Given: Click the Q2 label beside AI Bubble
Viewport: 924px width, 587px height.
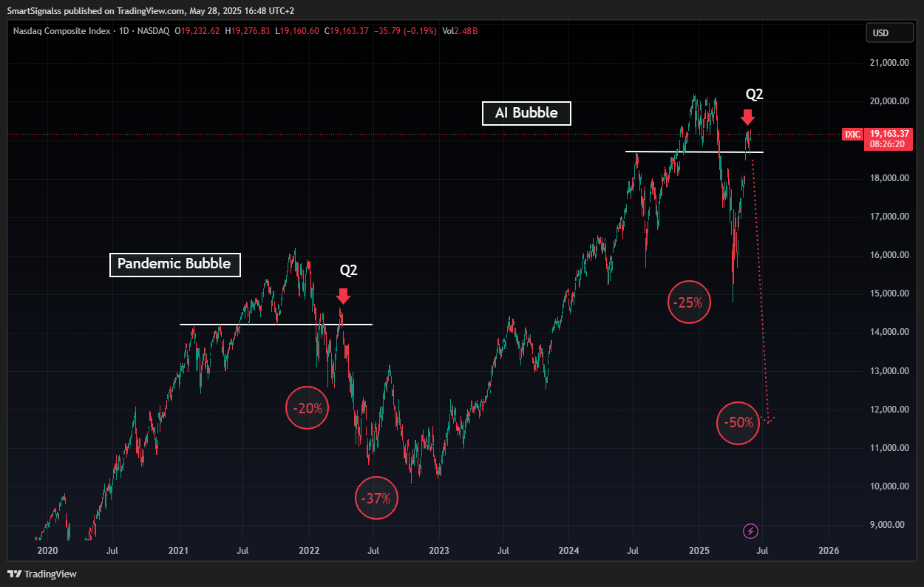Looking at the screenshot, I should (754, 94).
